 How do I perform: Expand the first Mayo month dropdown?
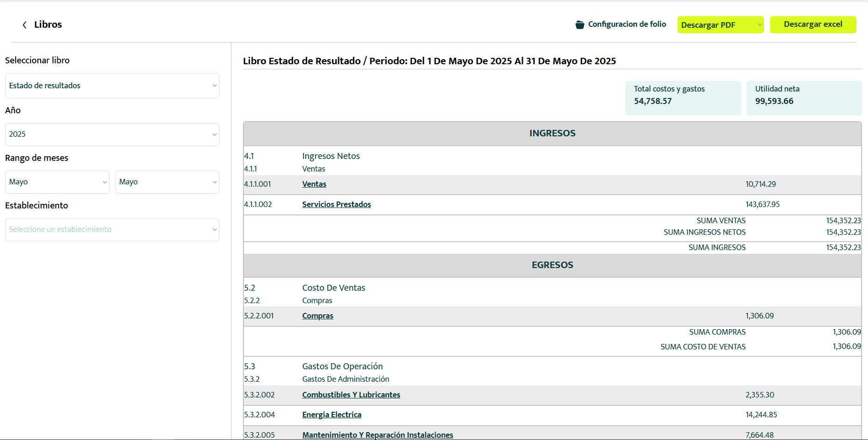click(57, 182)
